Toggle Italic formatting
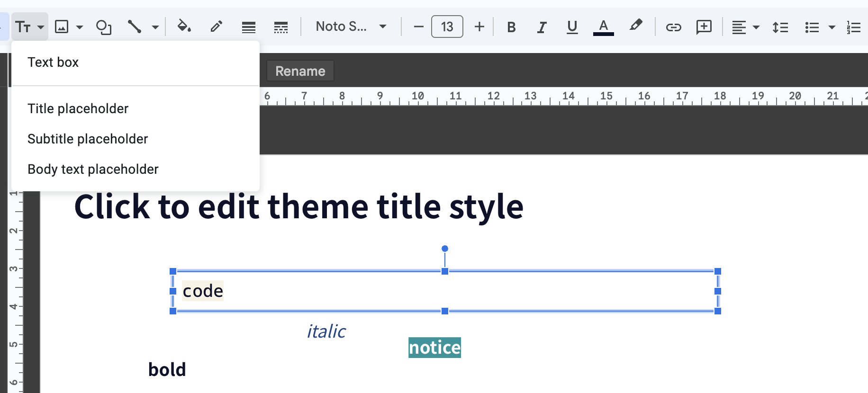This screenshot has height=393, width=868. [x=542, y=27]
